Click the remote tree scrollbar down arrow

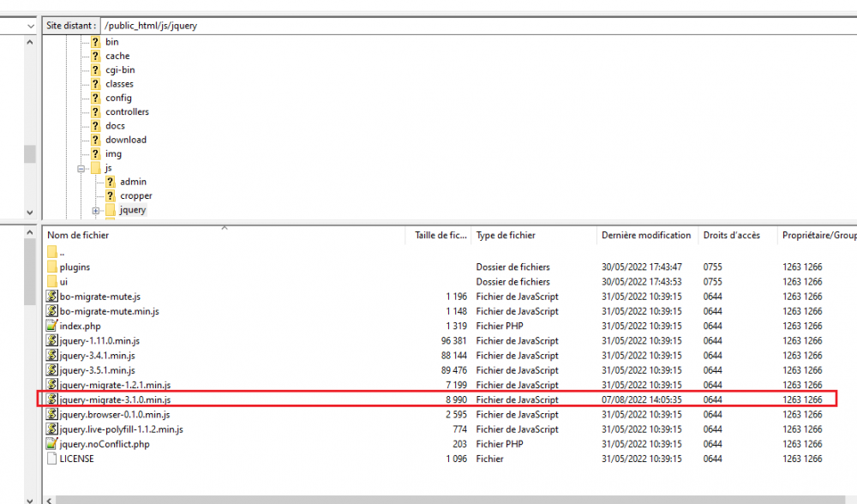(x=30, y=213)
